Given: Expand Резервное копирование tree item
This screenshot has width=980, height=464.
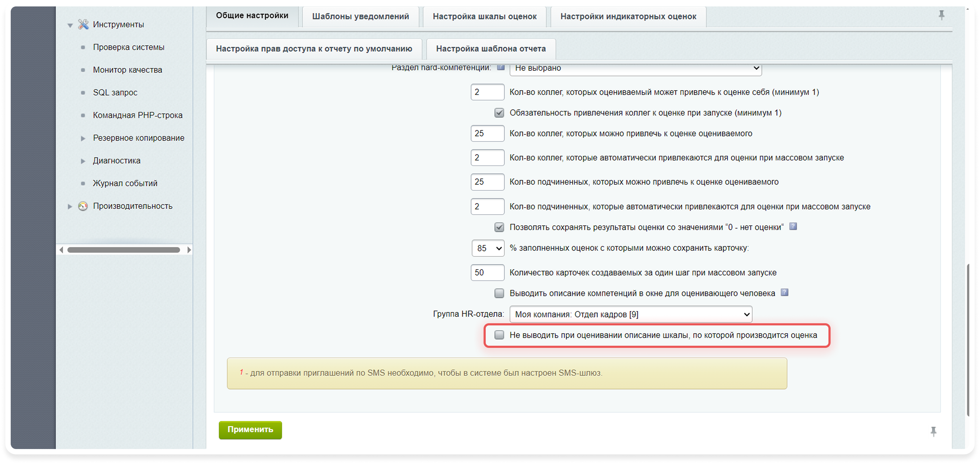Looking at the screenshot, I should tap(83, 138).
